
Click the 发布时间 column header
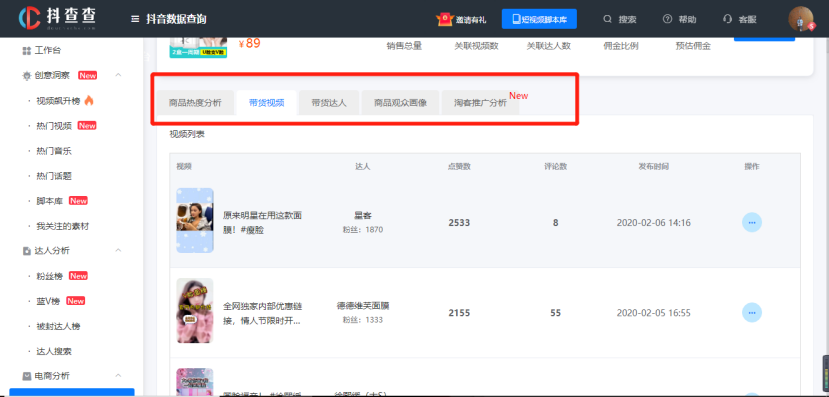click(x=653, y=167)
